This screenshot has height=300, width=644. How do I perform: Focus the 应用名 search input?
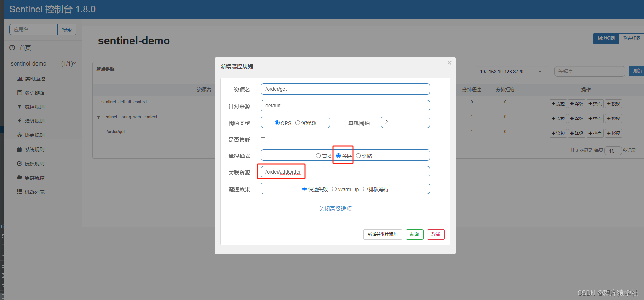coord(33,30)
